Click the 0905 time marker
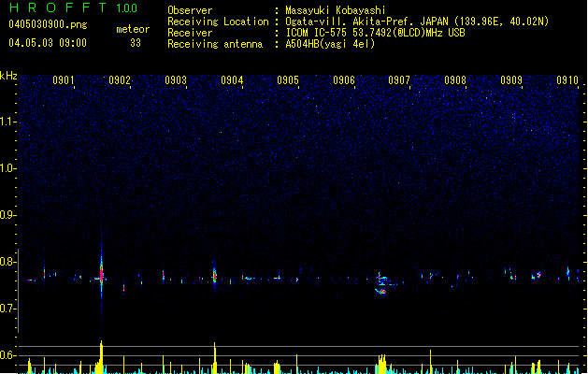588x374 pixels. pos(288,80)
